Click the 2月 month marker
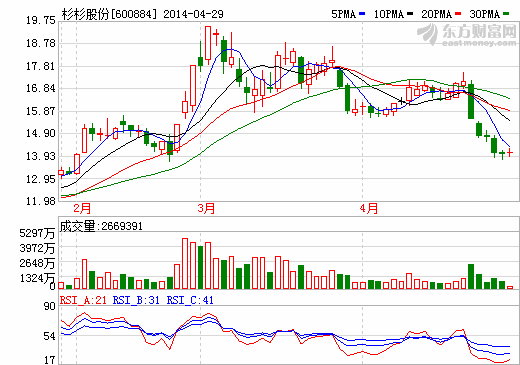 coord(82,209)
